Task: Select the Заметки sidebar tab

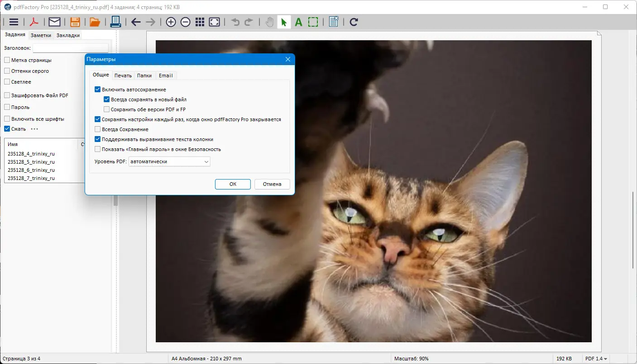Action: [x=41, y=35]
